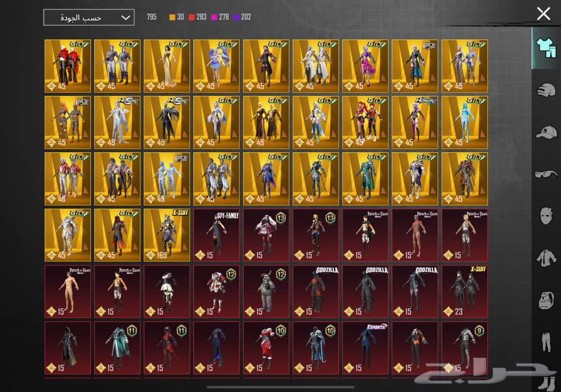The image size is (561, 392).
Task: Select the SPY-FAMILY outfit card
Action: click(216, 236)
